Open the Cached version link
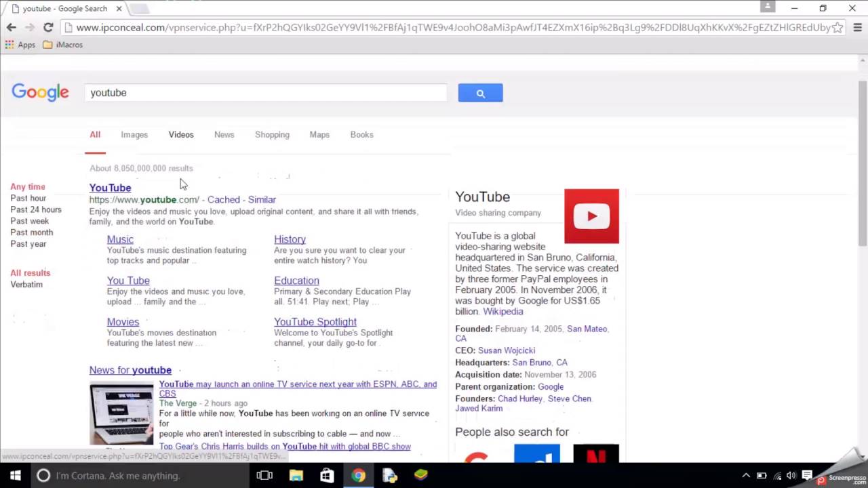This screenshot has width=868, height=488. (224, 199)
